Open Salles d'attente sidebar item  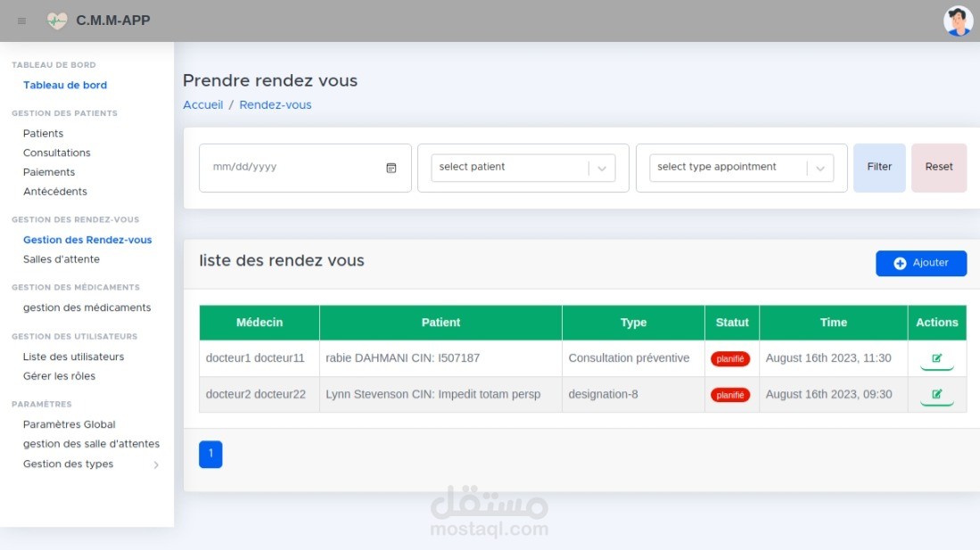click(62, 259)
